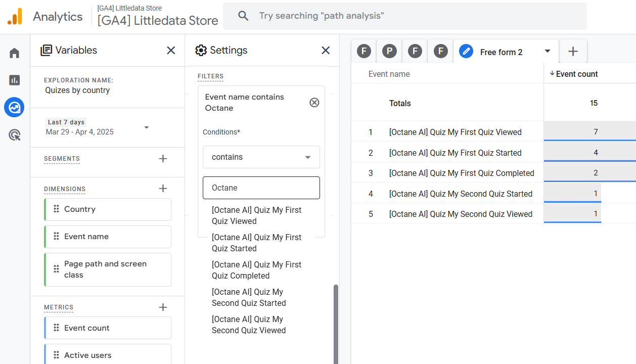The width and height of the screenshot is (636, 364).
Task: Grab the Country dimension drag handle
Action: pyautogui.click(x=57, y=209)
